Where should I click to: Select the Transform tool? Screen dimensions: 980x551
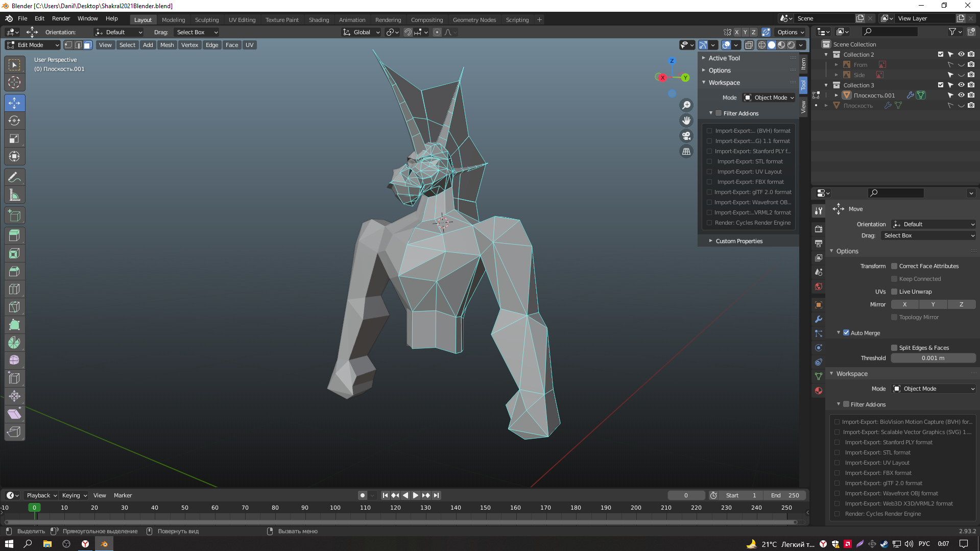click(x=14, y=157)
